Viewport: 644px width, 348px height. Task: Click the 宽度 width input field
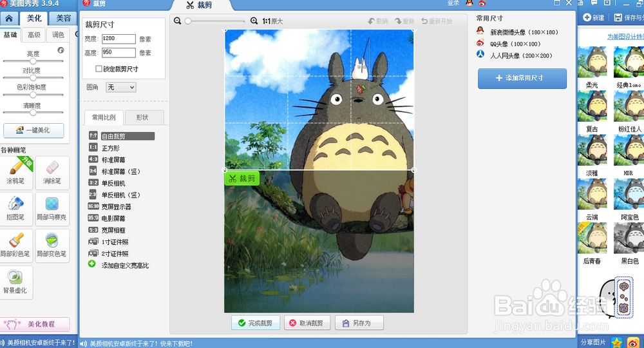tap(118, 39)
